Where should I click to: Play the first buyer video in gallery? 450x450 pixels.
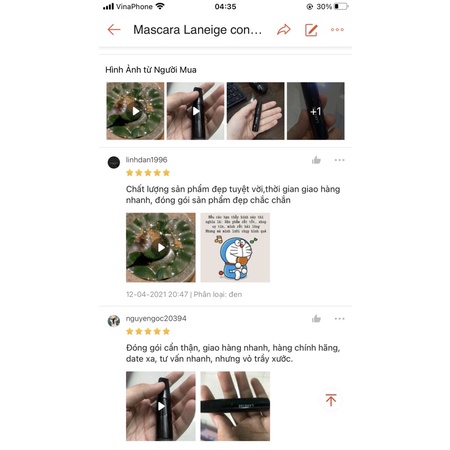pyautogui.click(x=135, y=111)
